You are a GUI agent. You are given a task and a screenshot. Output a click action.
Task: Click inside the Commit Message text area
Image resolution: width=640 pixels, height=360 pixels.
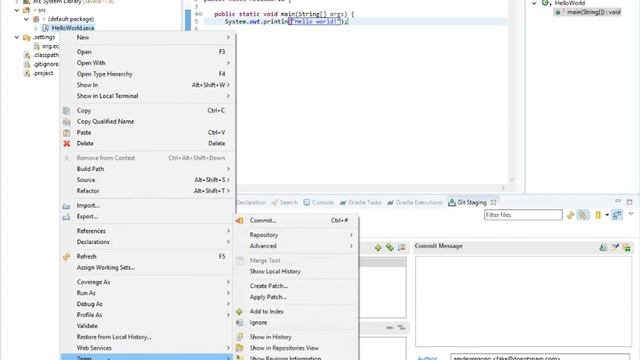(524, 302)
